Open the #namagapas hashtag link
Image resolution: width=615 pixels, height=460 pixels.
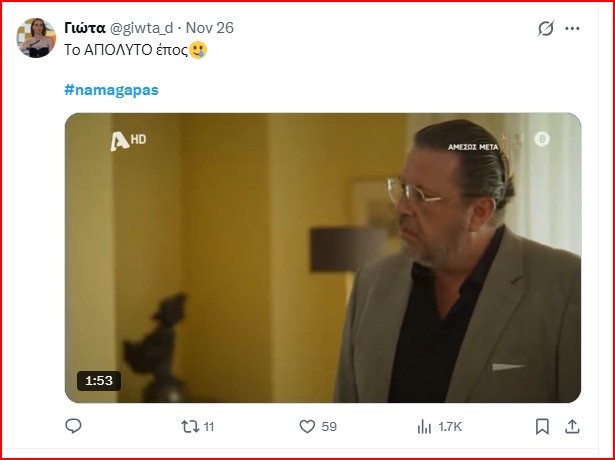111,89
